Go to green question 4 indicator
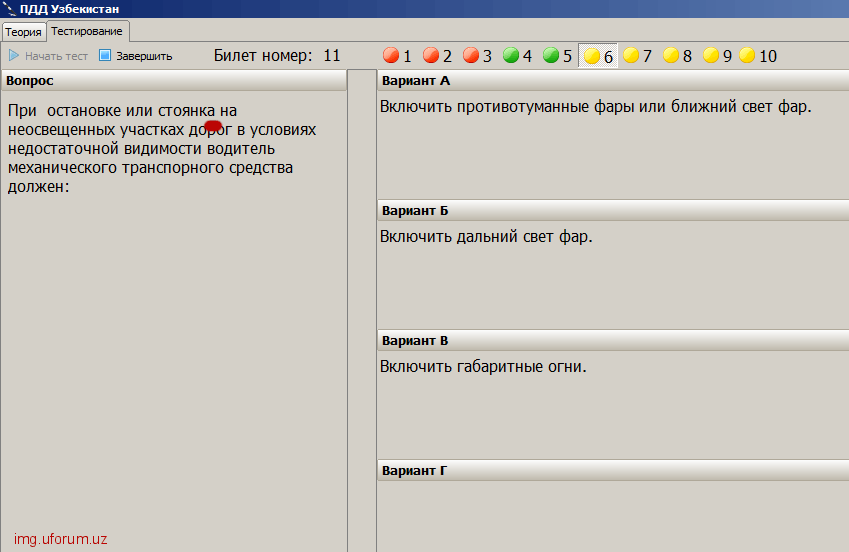849x552 pixels. (511, 56)
